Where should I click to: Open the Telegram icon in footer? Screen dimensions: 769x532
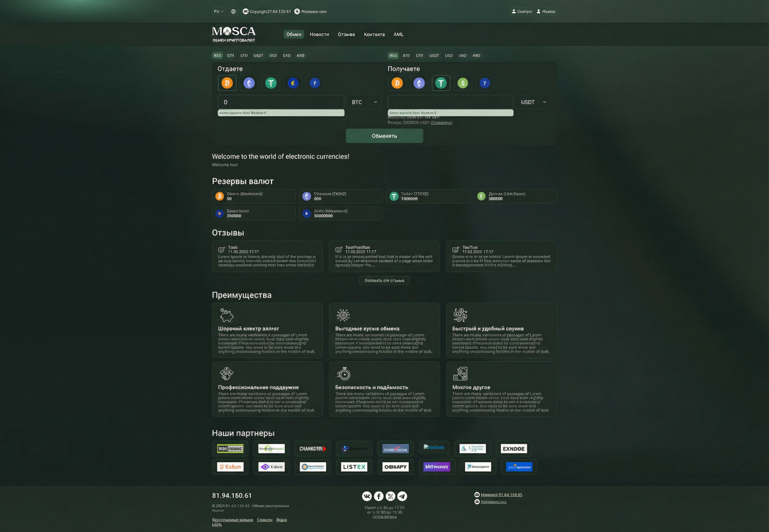402,496
